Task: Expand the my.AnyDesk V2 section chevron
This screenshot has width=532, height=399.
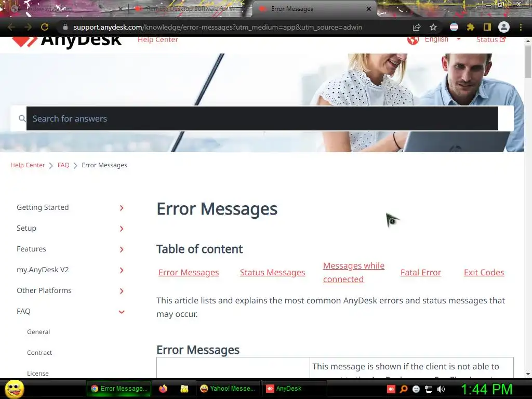Action: coord(122,270)
